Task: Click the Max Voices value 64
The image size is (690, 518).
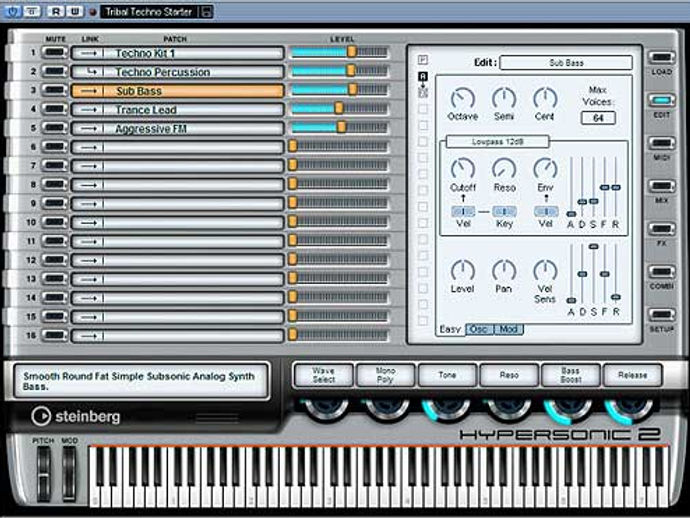Action: (598, 118)
